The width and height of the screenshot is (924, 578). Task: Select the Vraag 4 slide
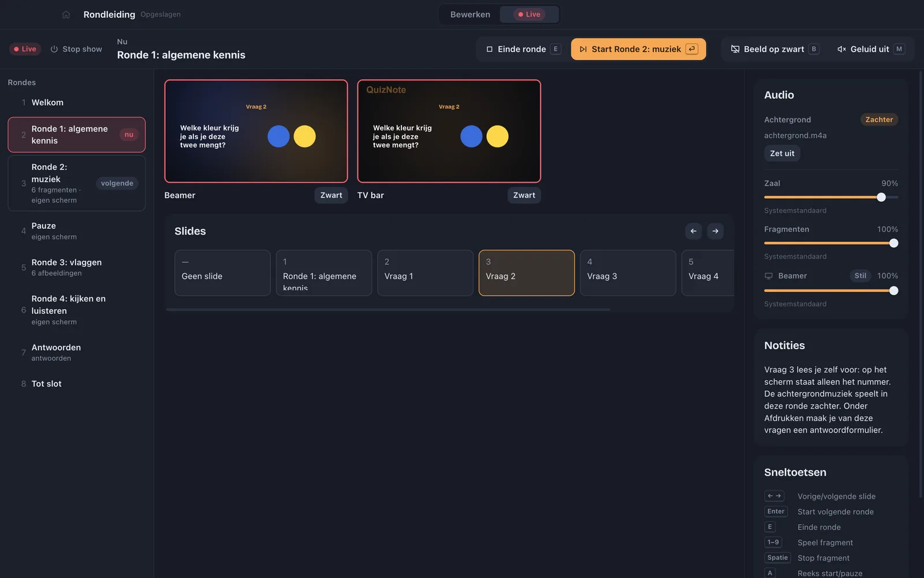pyautogui.click(x=708, y=273)
